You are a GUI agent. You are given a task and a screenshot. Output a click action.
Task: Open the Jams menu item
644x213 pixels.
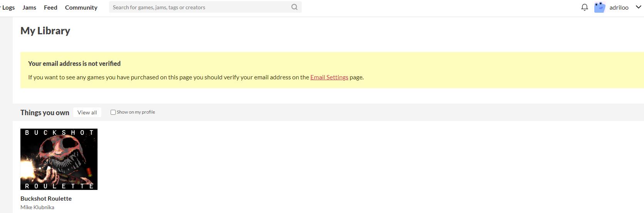(x=29, y=7)
